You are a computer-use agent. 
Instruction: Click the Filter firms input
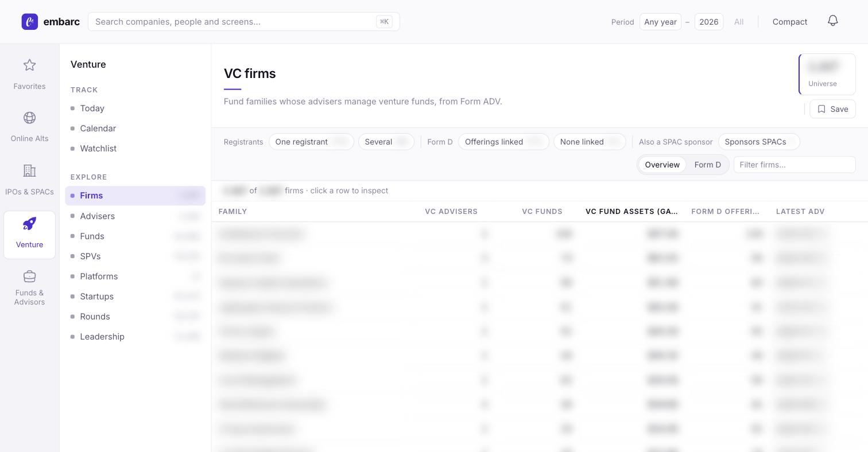click(795, 165)
